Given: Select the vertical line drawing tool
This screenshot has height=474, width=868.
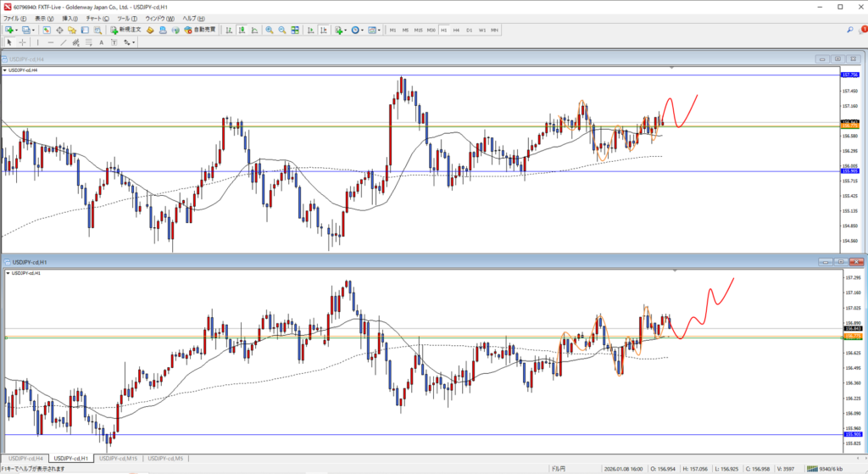Looking at the screenshot, I should tap(38, 42).
